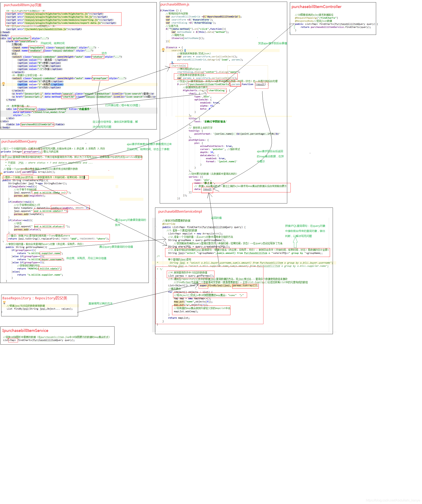422x504 pixels.
Task: Click the boxed string "and o.billId.status=?"
Action: [49, 226]
